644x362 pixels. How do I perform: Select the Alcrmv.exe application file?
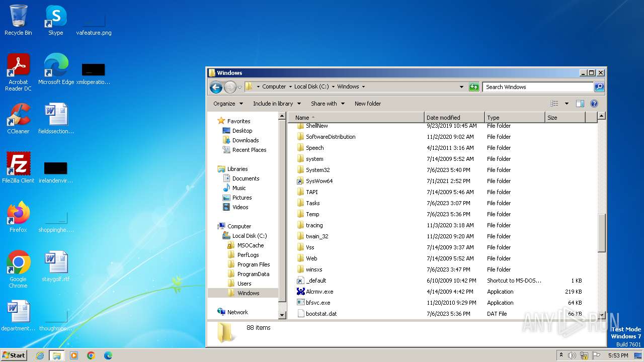[319, 292]
